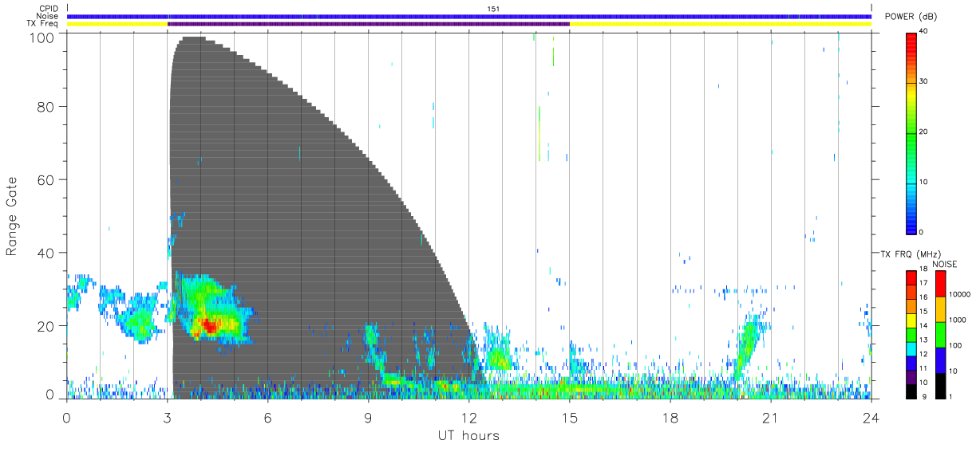Pick the purple segment of TX FRQ scale
Image resolution: width=980 pixels, height=452 pixels.
(x=911, y=377)
